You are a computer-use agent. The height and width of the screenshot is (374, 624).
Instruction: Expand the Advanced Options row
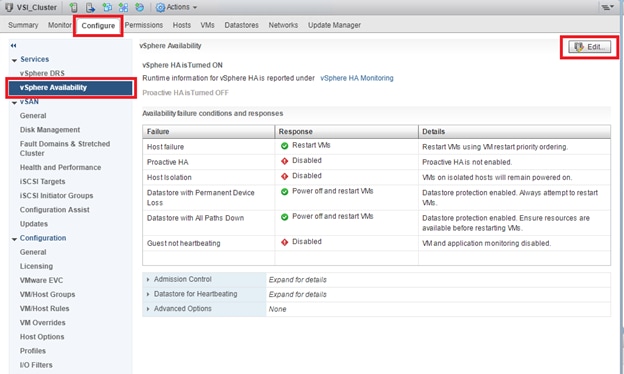pos(148,309)
